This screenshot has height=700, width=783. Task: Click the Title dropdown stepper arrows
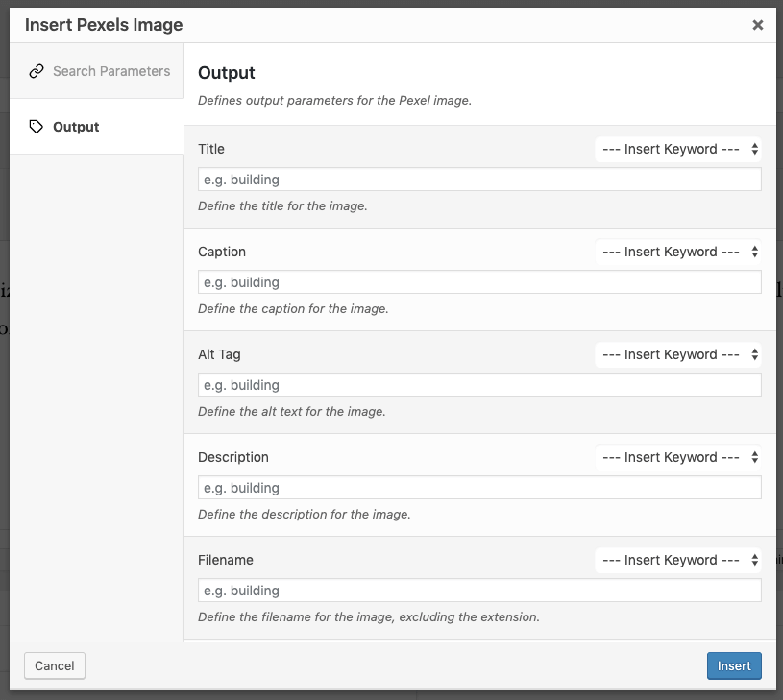click(754, 149)
